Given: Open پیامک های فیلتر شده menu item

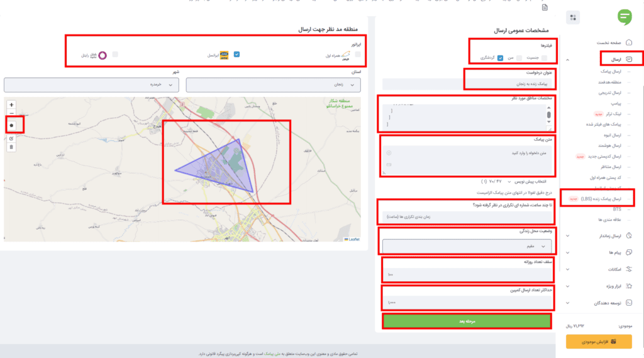Looking at the screenshot, I should pyautogui.click(x=604, y=125).
